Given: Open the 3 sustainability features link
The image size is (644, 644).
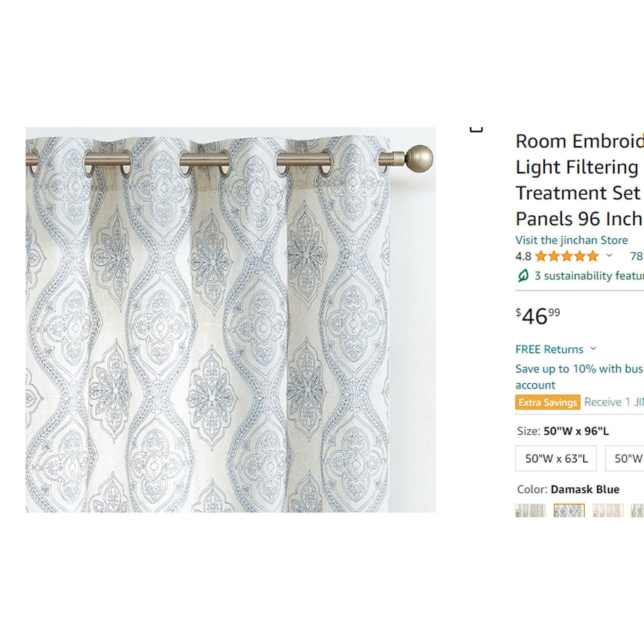Looking at the screenshot, I should coord(589,276).
